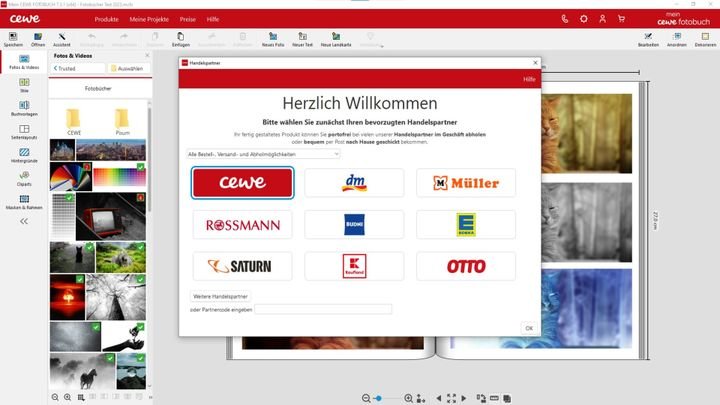Open shopping cart icon
This screenshot has width=720, height=405.
coord(621,19)
